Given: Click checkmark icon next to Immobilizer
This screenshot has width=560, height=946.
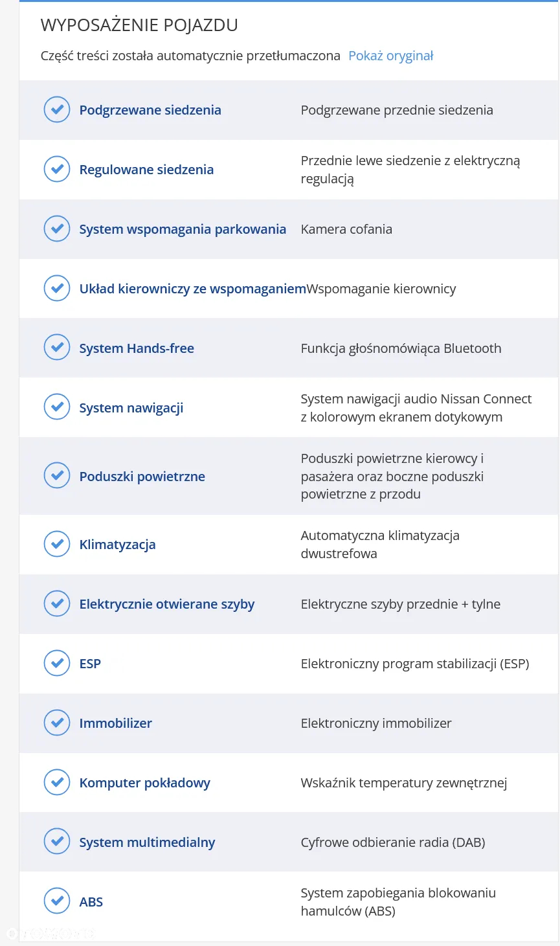Looking at the screenshot, I should click(x=57, y=723).
